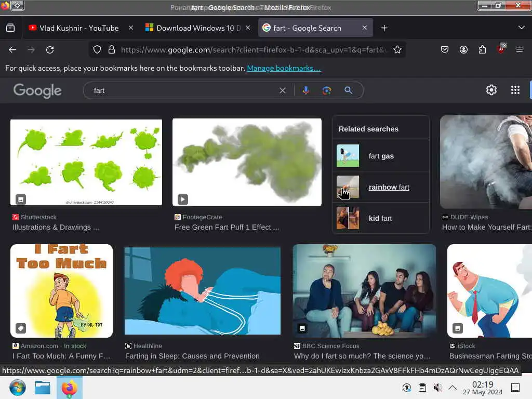Open Firefox View icon

click(x=10, y=28)
